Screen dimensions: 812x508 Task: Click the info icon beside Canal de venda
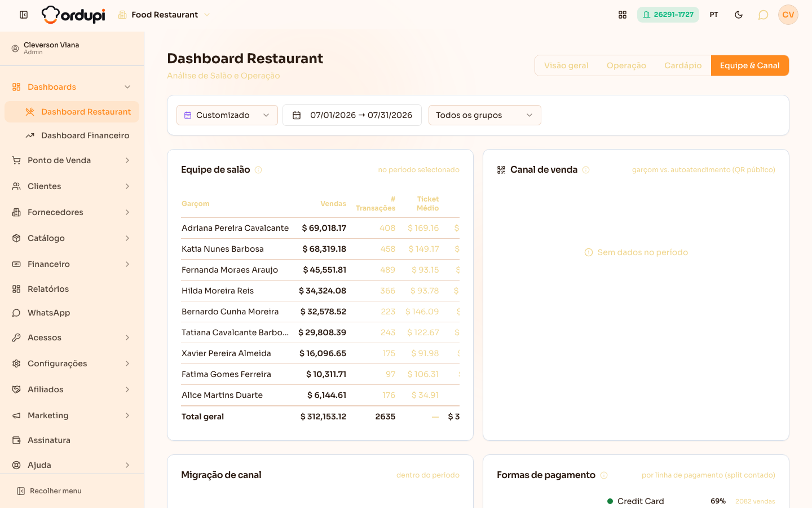pos(586,170)
